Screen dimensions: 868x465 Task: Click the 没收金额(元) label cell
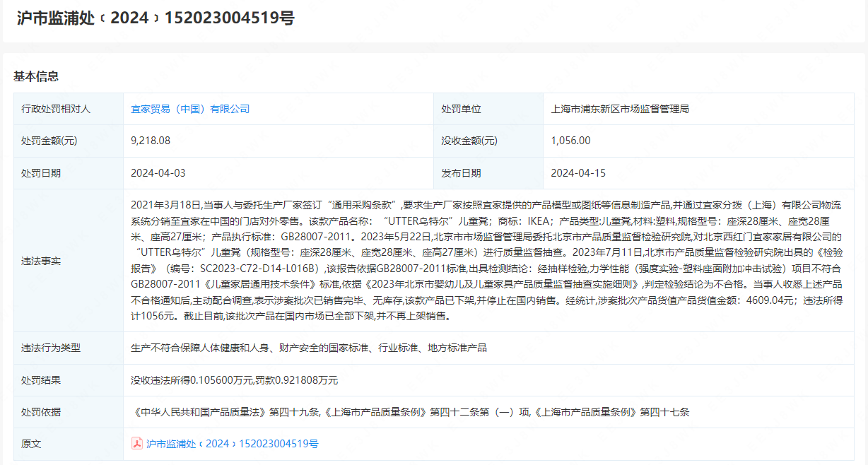coord(488,141)
